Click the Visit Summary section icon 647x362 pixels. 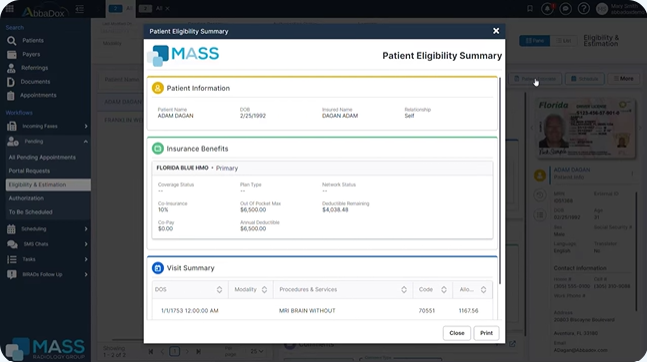pos(158,268)
